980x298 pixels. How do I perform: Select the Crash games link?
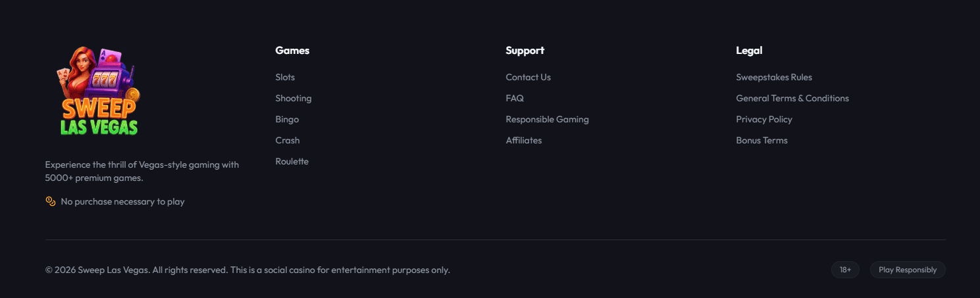pos(288,140)
